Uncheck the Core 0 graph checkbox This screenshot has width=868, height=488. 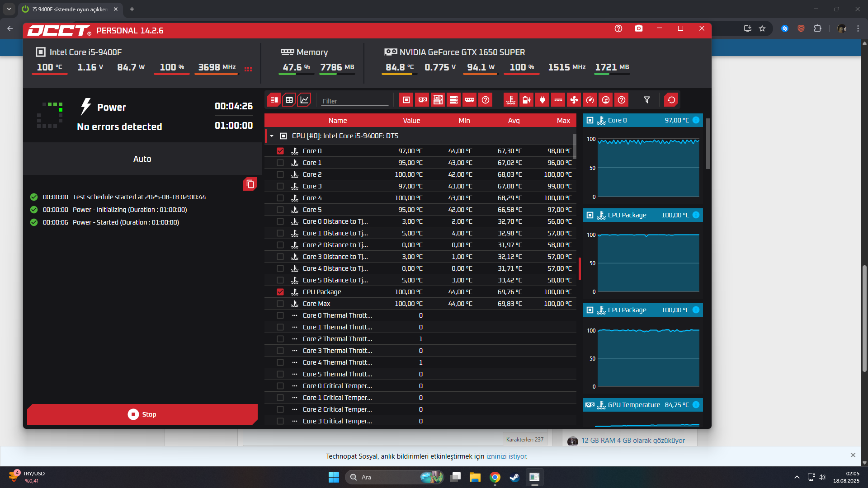280,151
